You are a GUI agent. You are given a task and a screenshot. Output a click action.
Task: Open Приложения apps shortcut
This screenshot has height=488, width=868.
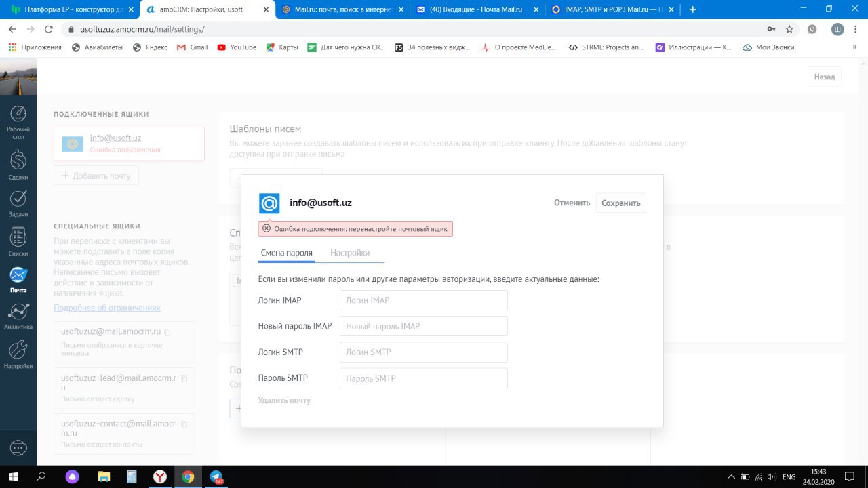35,47
